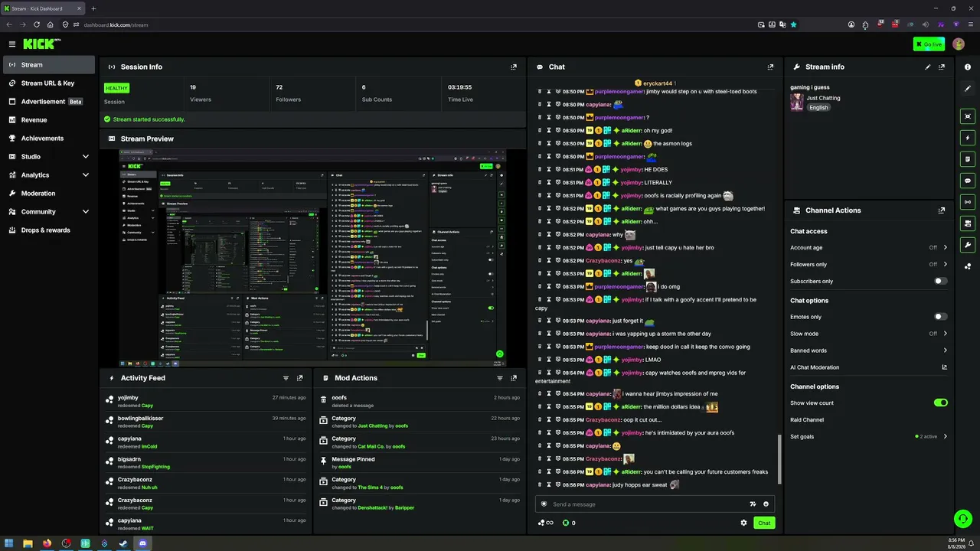Click the Just Chatting category thumbnail
Screen dimensions: 980x551
pyautogui.click(x=797, y=103)
